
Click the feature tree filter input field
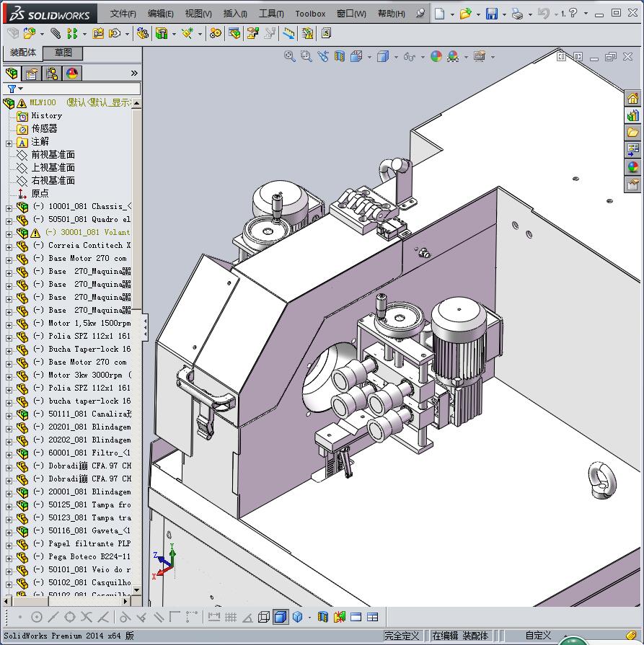(x=81, y=89)
